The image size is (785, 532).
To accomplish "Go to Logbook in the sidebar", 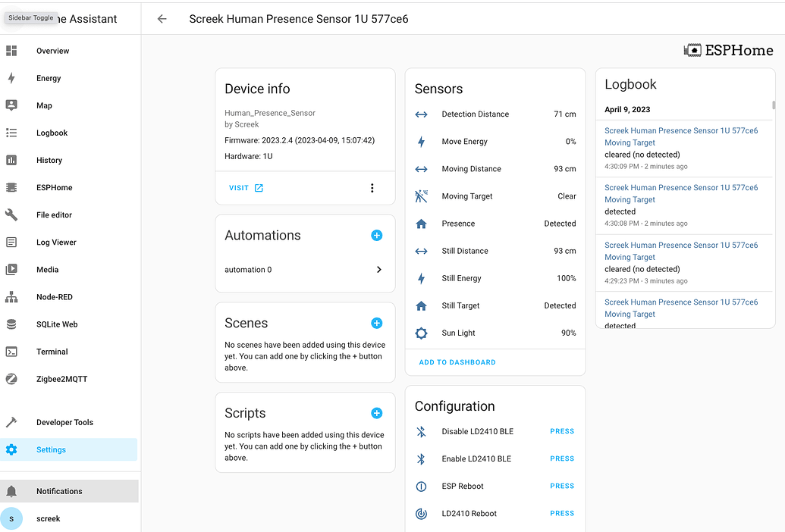I will pyautogui.click(x=52, y=133).
